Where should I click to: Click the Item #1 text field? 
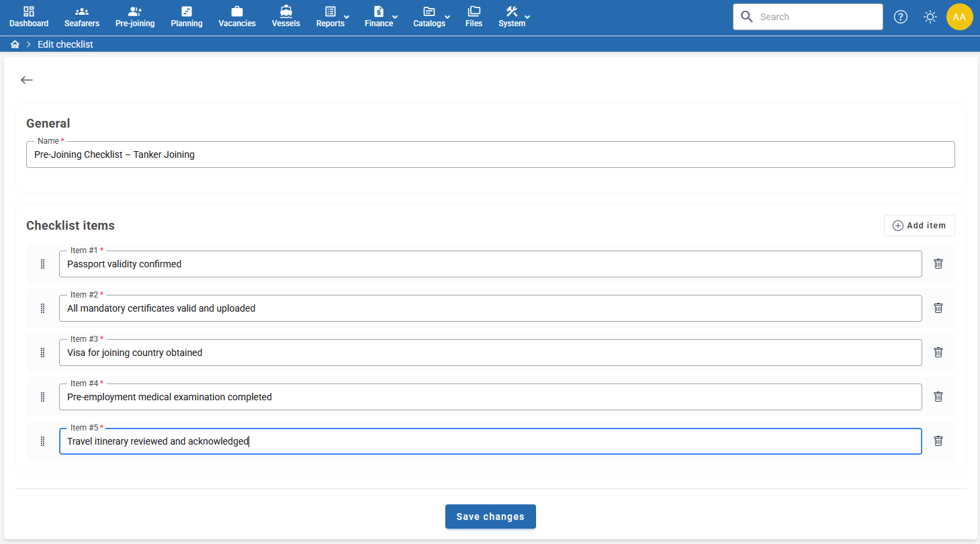(490, 264)
